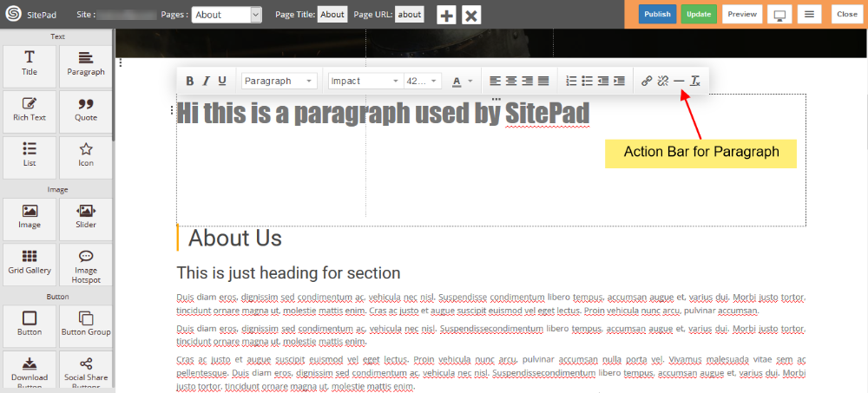Open the hamburger menu in top bar
This screenshot has width=868, height=393.
pyautogui.click(x=809, y=15)
